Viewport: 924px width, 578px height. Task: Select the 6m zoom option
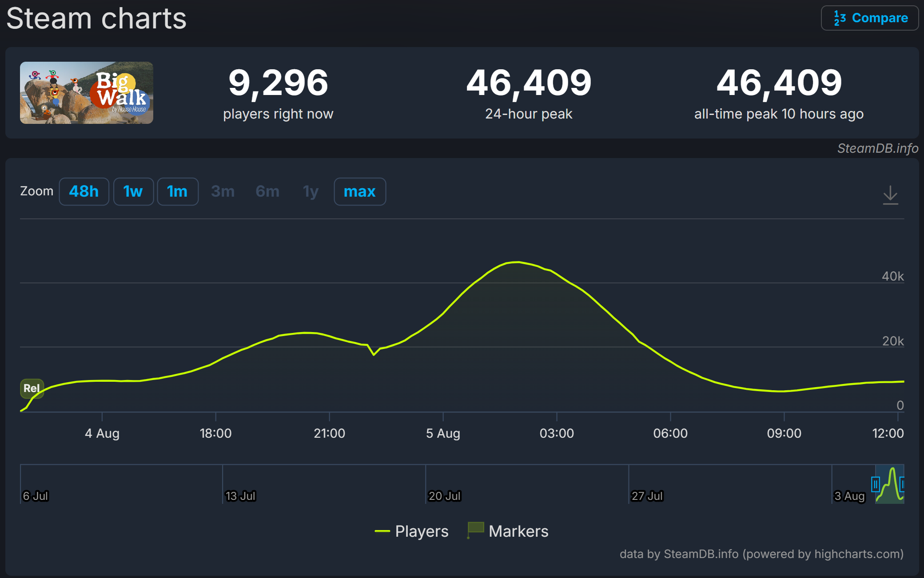[267, 192]
